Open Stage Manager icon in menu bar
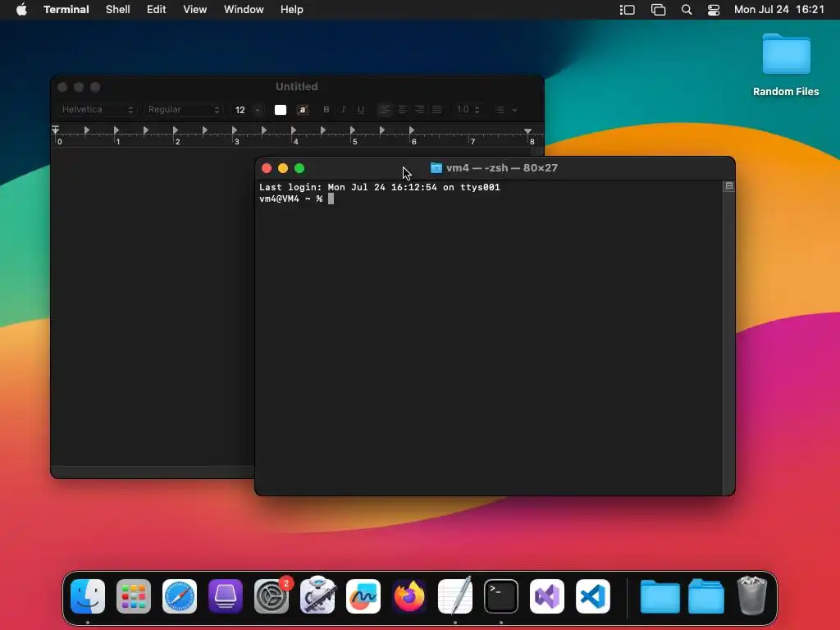The image size is (840, 630). [628, 10]
